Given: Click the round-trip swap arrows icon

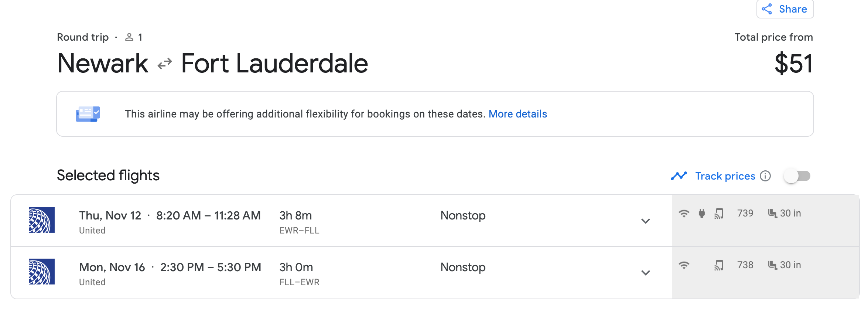Looking at the screenshot, I should point(165,64).
